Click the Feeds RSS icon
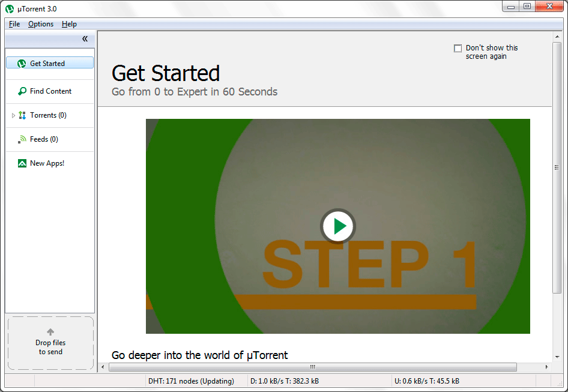The width and height of the screenshot is (568, 392). coord(22,139)
